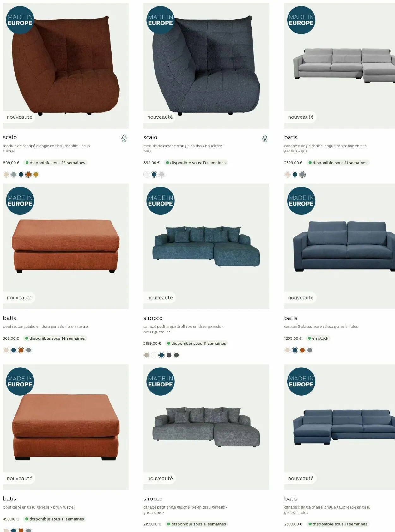This screenshot has height=532, width=395.
Task: Pick orange swatch under batis 3 places sofa
Action: 302,350
